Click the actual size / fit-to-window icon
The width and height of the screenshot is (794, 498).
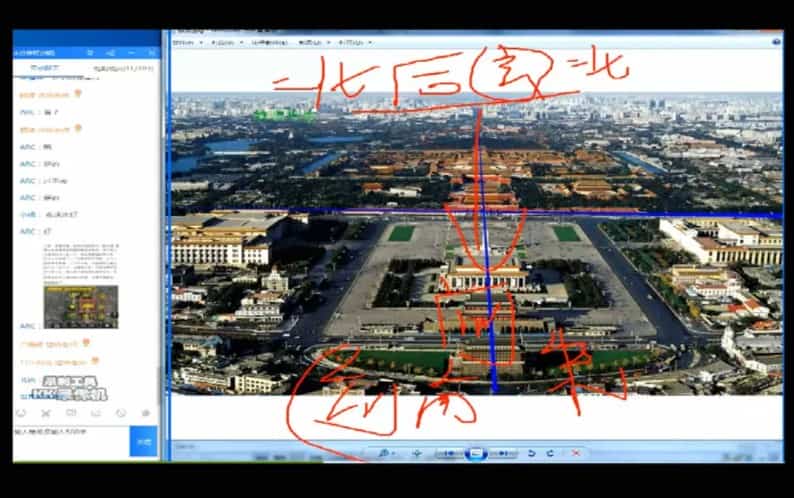click(x=417, y=453)
